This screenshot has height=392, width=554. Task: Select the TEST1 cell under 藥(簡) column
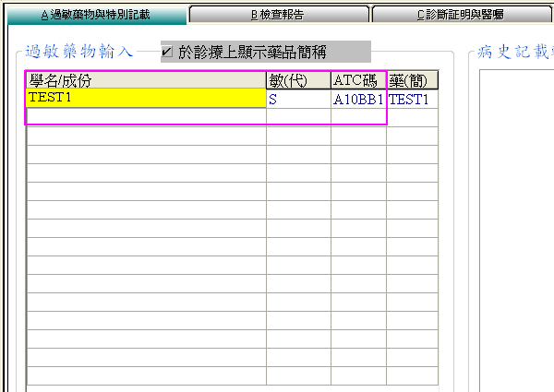tap(412, 99)
